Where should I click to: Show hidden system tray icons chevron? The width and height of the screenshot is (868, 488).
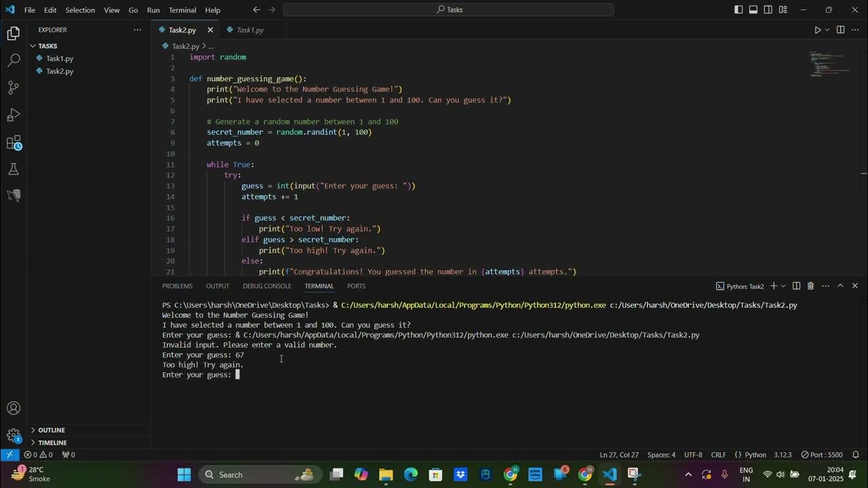688,474
